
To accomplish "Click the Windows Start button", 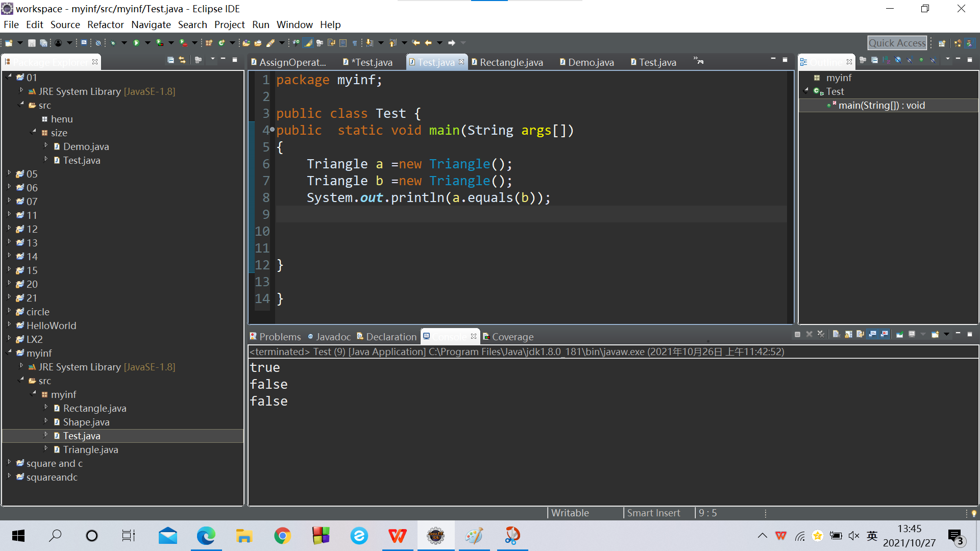I will 18,536.
